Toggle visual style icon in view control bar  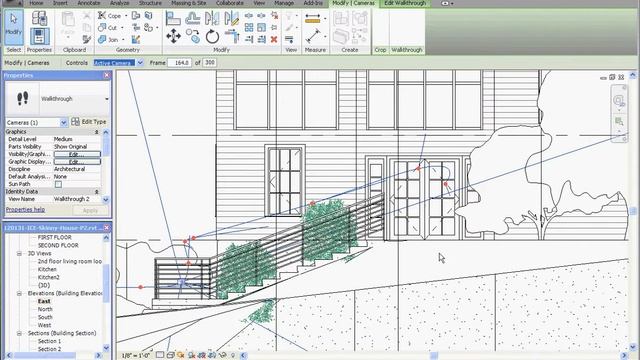[x=170, y=355]
